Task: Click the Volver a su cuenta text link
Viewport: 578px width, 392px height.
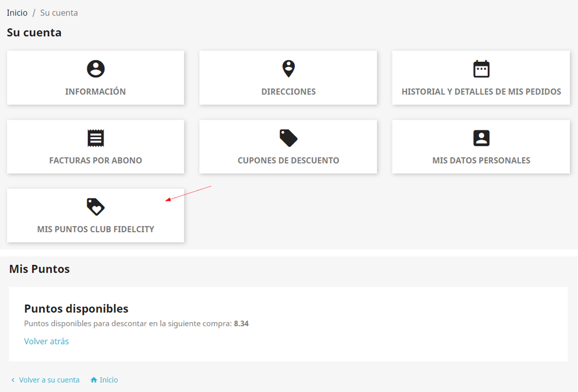Action: click(x=49, y=380)
